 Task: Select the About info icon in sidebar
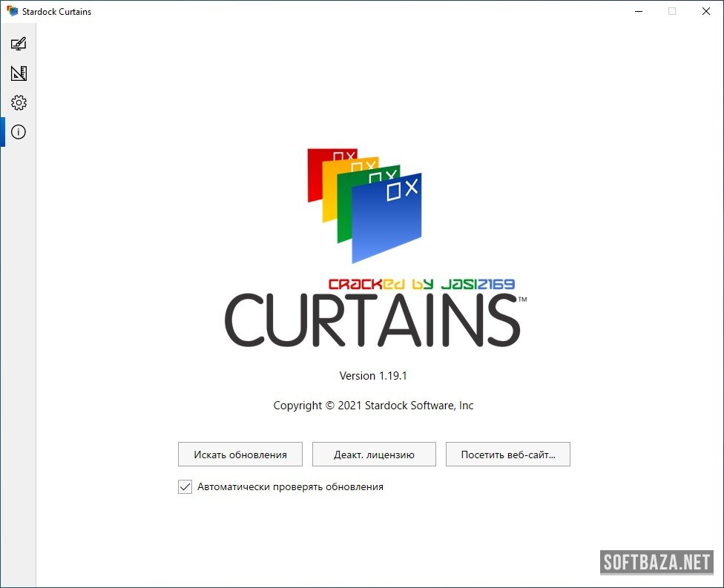pos(19,132)
